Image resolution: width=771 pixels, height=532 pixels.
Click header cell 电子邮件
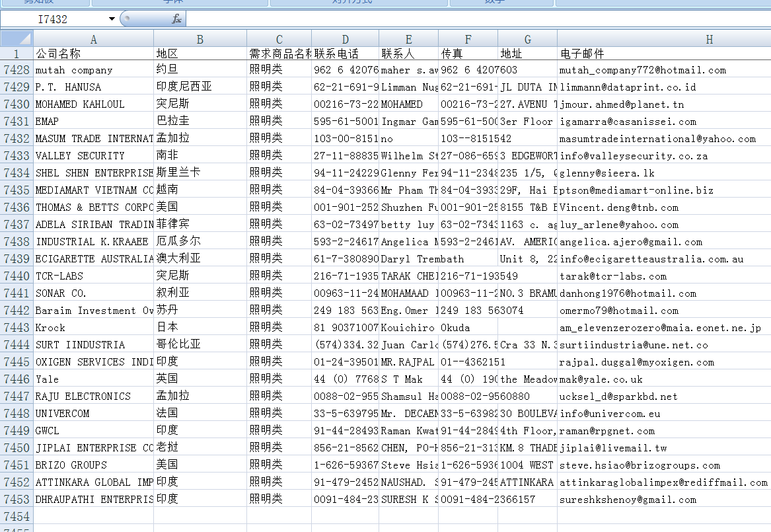click(x=663, y=54)
